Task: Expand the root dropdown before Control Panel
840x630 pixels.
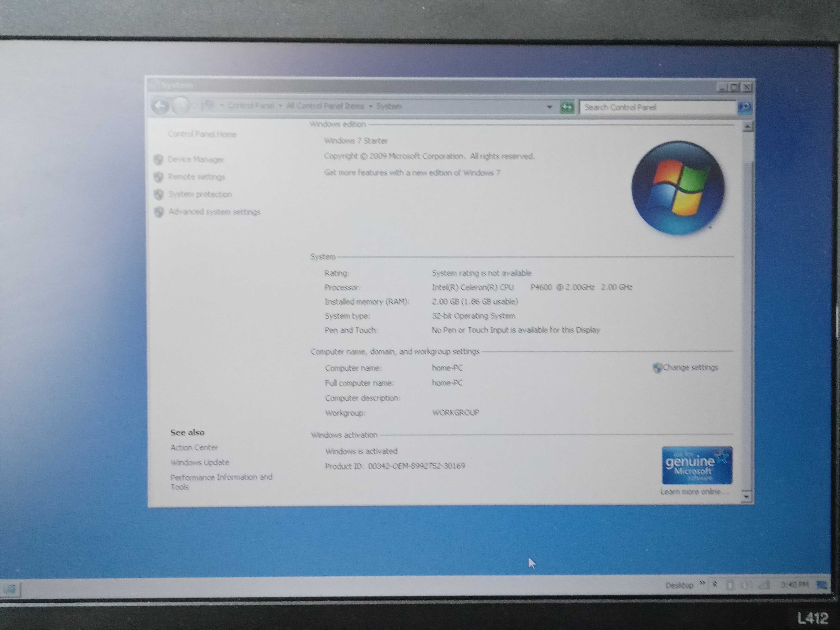Action: 222,106
